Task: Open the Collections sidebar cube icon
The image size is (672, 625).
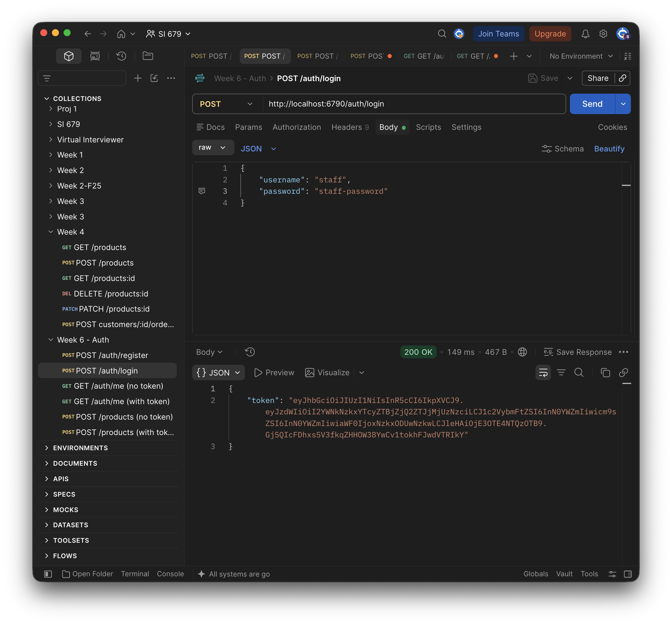Action: tap(69, 56)
